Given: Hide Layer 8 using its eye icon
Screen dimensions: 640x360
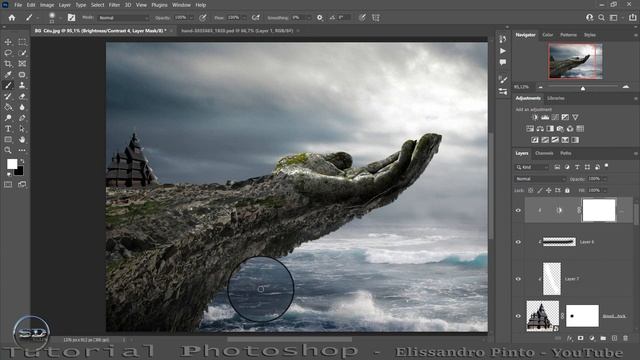Looking at the screenshot, I should 518,242.
